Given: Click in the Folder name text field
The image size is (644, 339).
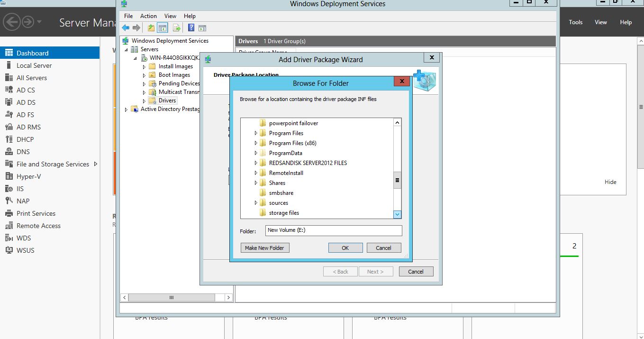Looking at the screenshot, I should tap(334, 230).
